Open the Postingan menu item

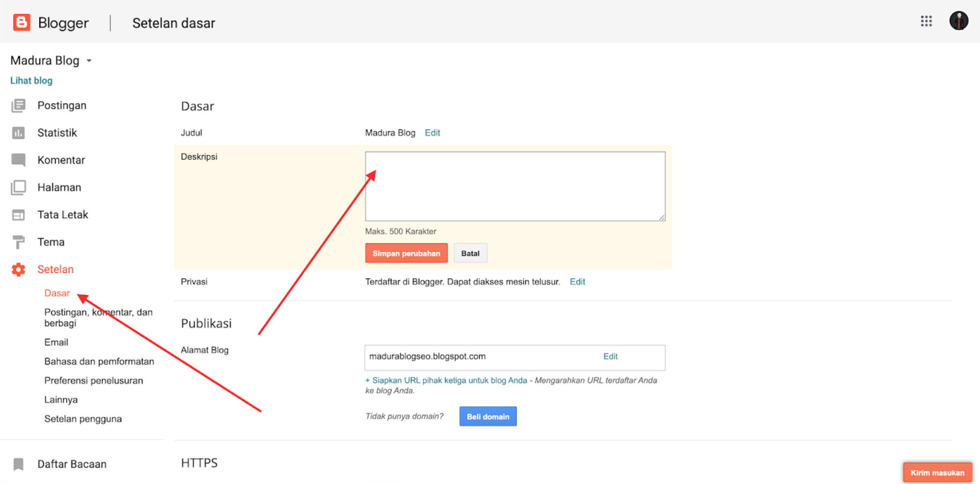tap(62, 105)
